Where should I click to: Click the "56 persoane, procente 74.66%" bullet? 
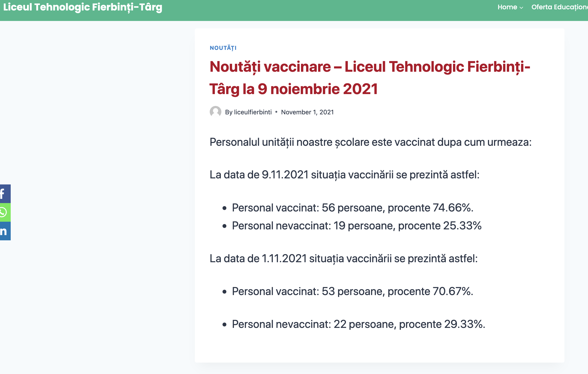click(352, 208)
